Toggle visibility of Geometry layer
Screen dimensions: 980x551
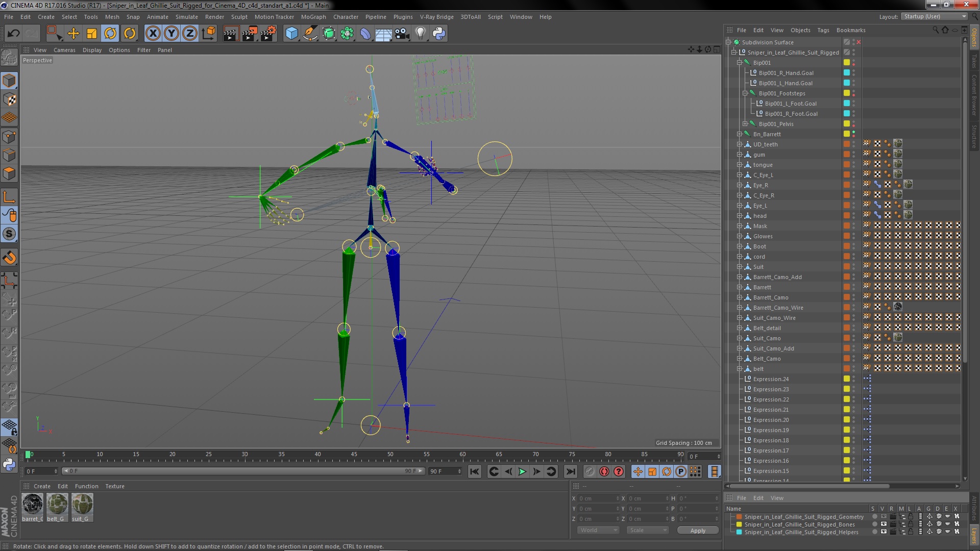point(883,517)
